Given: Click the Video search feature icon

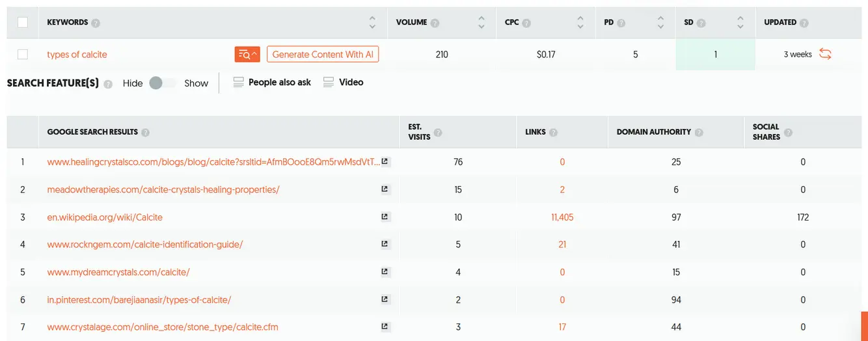Looking at the screenshot, I should [329, 83].
